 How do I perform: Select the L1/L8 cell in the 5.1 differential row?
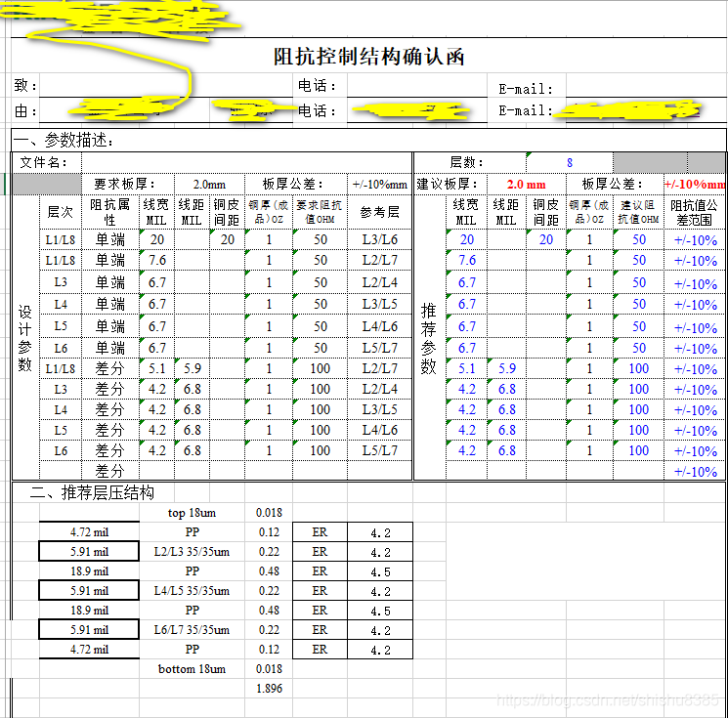click(x=61, y=368)
